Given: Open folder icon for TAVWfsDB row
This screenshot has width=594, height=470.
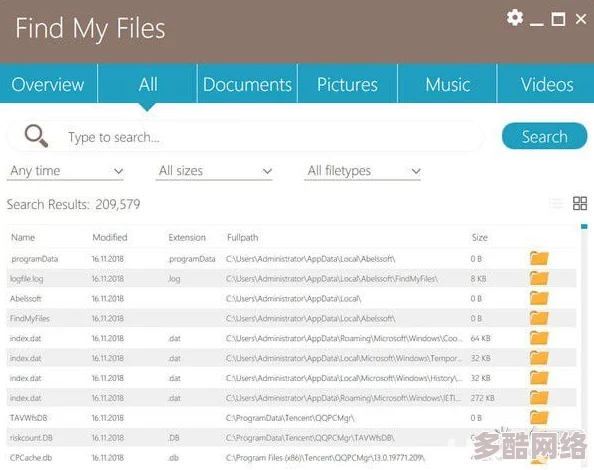Looking at the screenshot, I should click(539, 418).
